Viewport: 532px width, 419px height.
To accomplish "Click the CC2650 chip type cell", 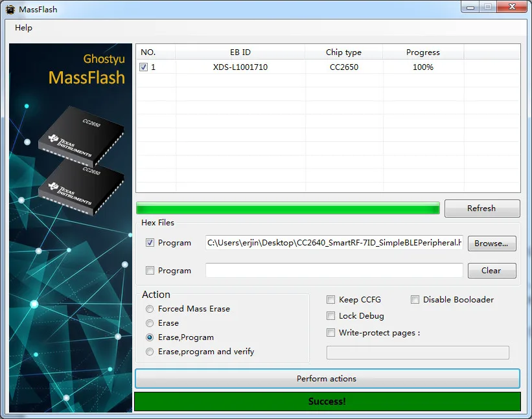I will (344, 67).
